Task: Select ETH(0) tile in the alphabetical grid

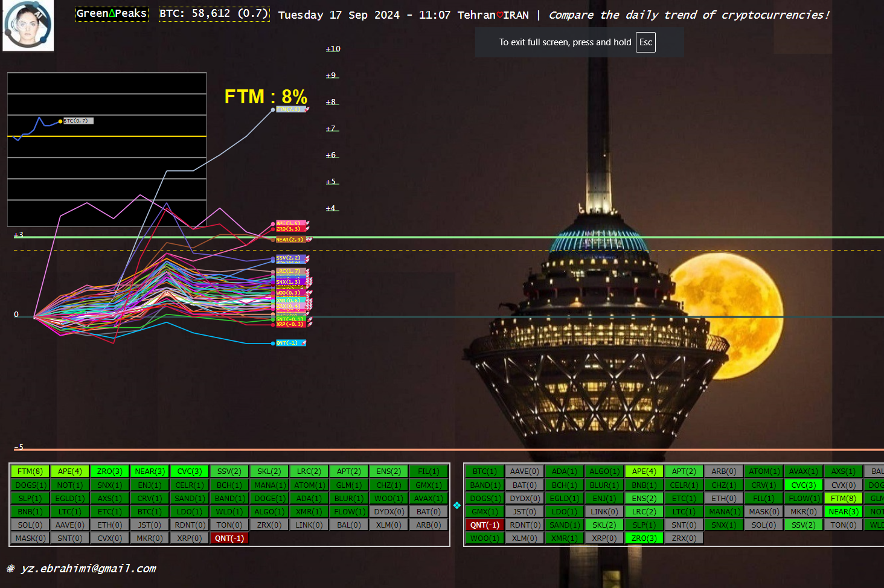Action: tap(723, 499)
